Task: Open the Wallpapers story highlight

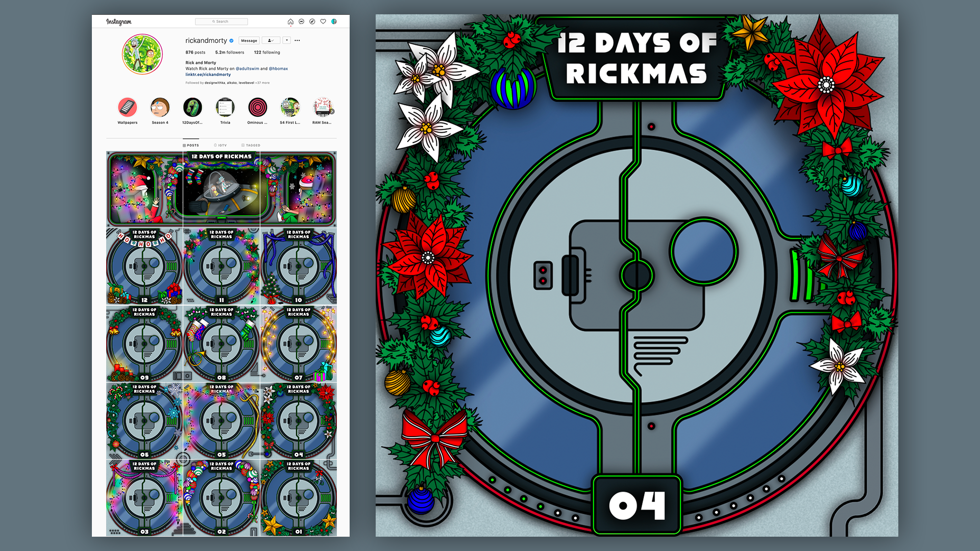Action: pyautogui.click(x=128, y=111)
